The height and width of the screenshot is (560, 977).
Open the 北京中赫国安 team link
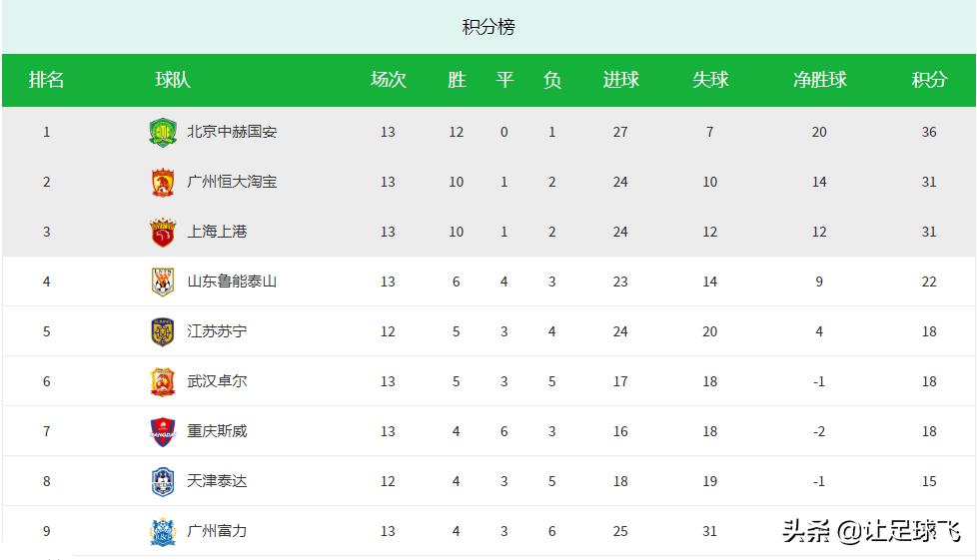232,132
